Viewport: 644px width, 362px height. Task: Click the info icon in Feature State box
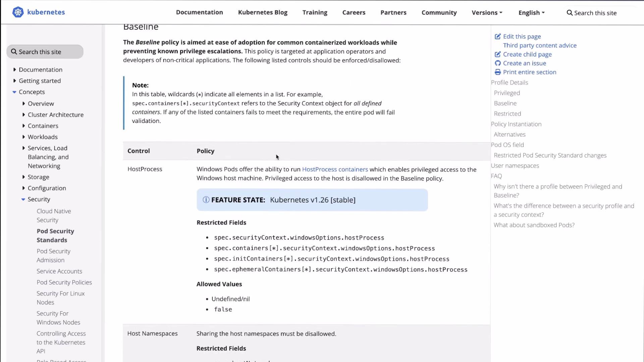click(206, 200)
